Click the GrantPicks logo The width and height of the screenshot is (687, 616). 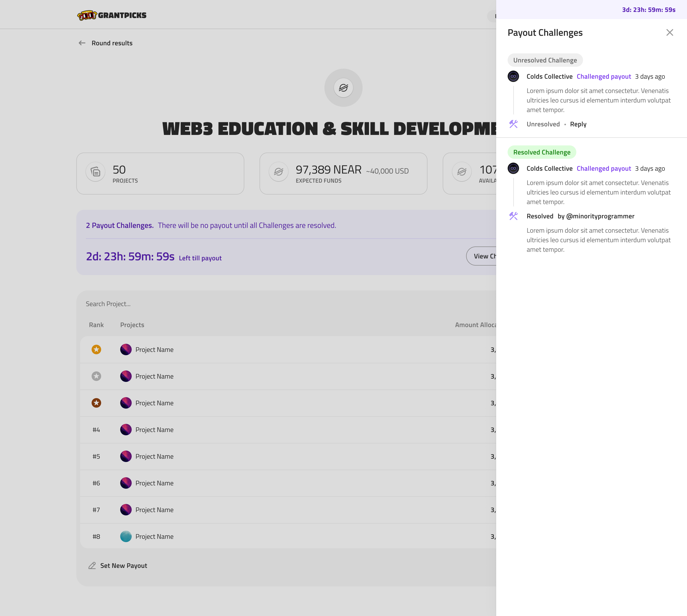[112, 15]
